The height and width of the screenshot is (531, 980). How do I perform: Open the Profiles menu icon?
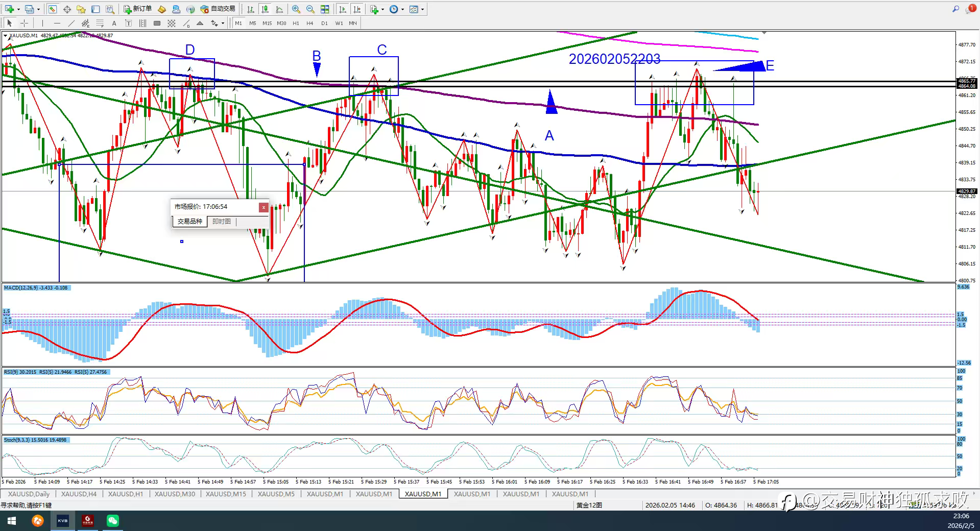coord(30,9)
